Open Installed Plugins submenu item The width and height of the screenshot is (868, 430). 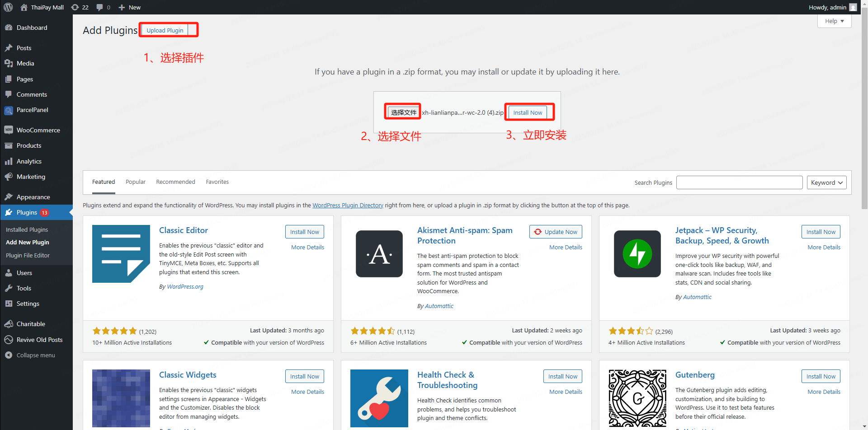pos(27,229)
